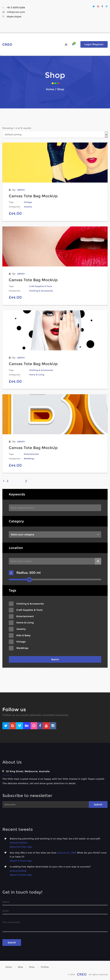This screenshot has width=110, height=980.
Task: Click the Vimeo icon in Follow us
Action: [19, 726]
